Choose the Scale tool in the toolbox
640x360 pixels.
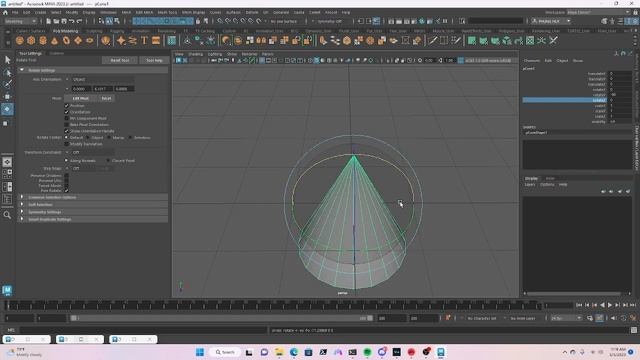[x=6, y=123]
